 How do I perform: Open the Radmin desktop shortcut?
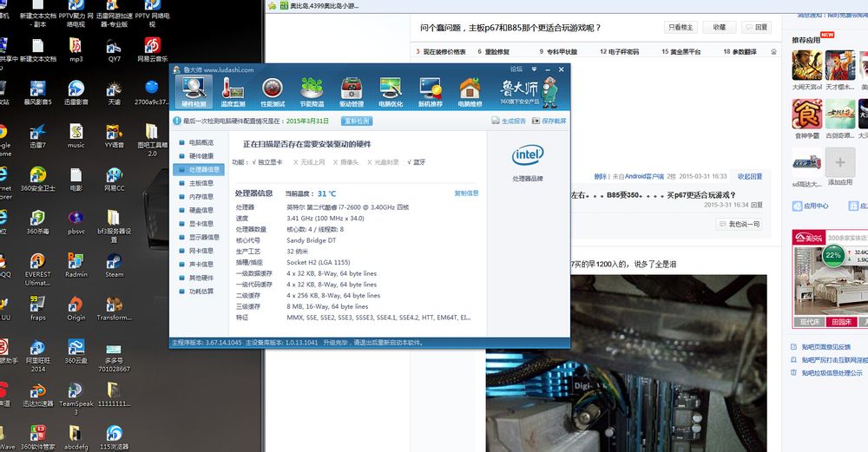76,265
